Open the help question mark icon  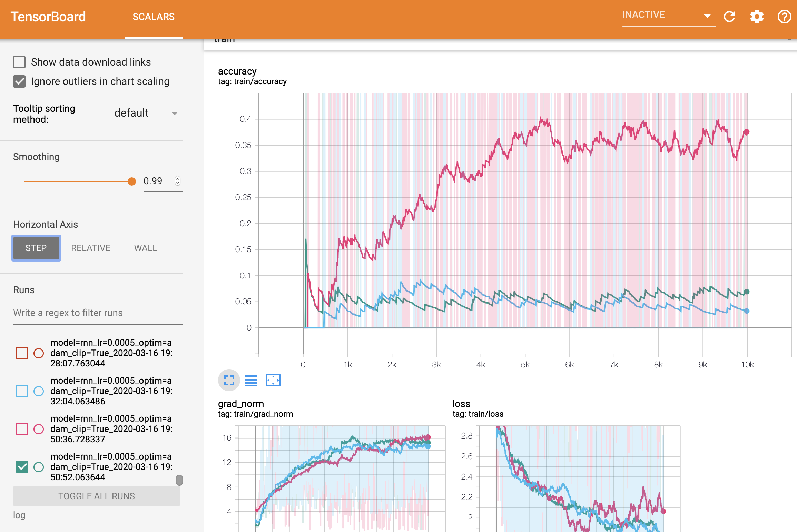[x=784, y=17]
